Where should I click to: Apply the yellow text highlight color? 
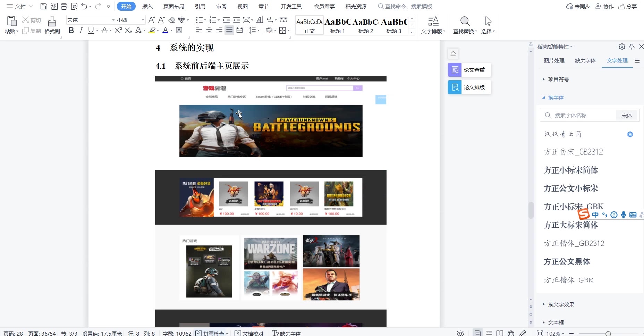click(x=152, y=30)
